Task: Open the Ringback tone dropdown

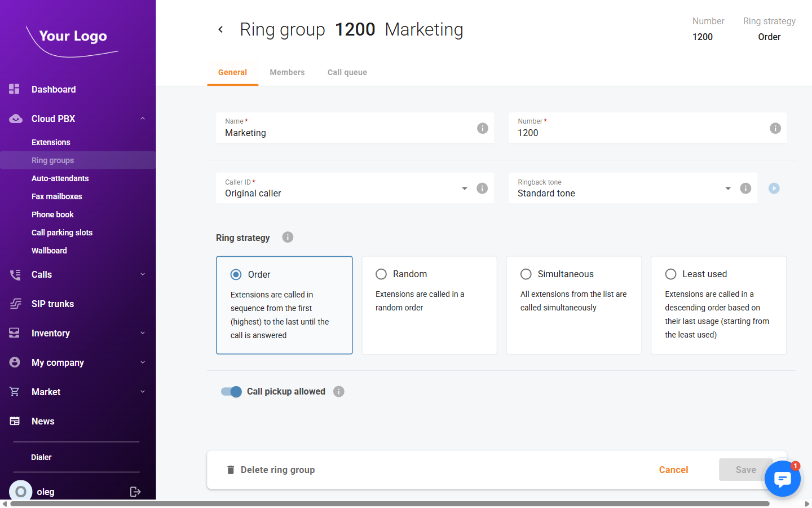Action: click(727, 188)
